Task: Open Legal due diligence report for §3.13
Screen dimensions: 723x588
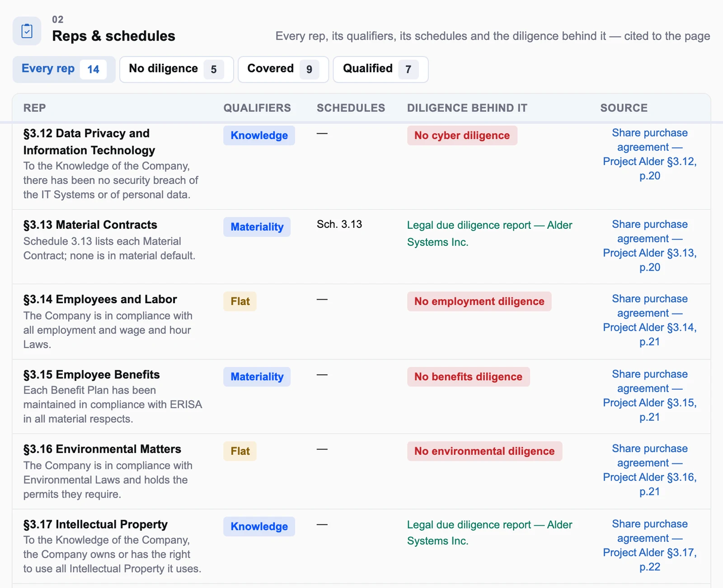Action: pyautogui.click(x=489, y=233)
